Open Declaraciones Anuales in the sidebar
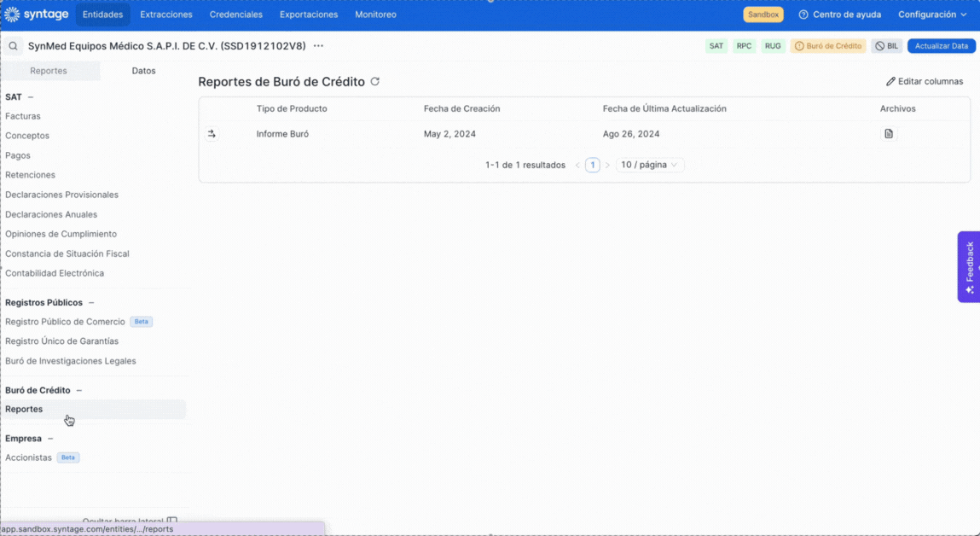 pos(51,214)
